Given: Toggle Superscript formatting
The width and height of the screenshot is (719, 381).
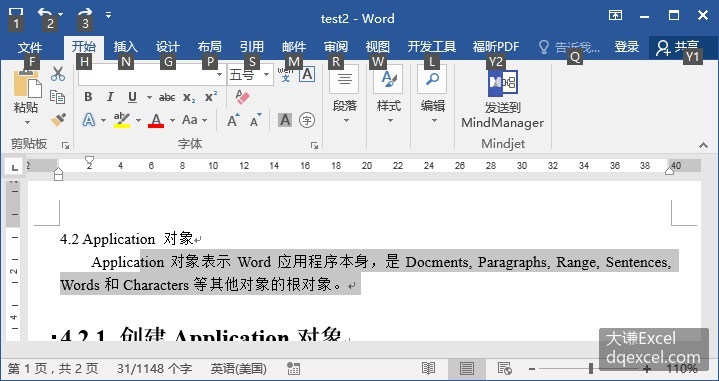Looking at the screenshot, I should click(211, 97).
